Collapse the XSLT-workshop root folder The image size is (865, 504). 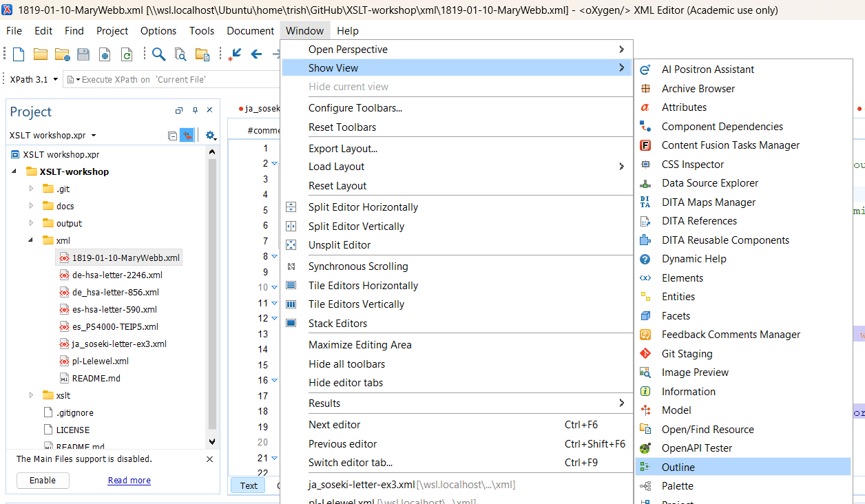(14, 171)
